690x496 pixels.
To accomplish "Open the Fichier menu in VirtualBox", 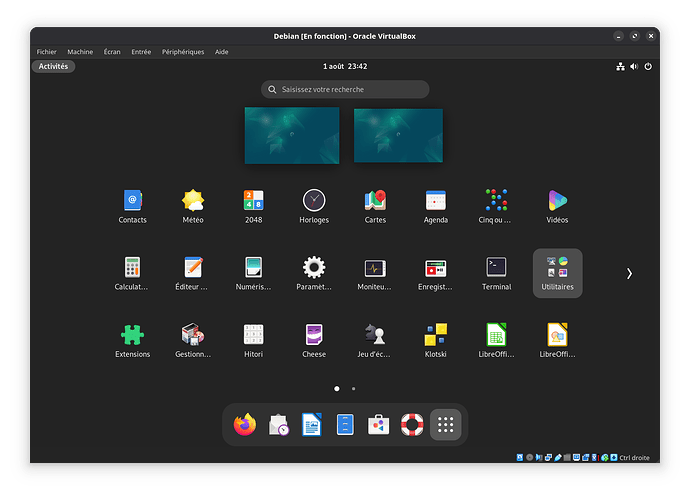I will click(x=46, y=52).
